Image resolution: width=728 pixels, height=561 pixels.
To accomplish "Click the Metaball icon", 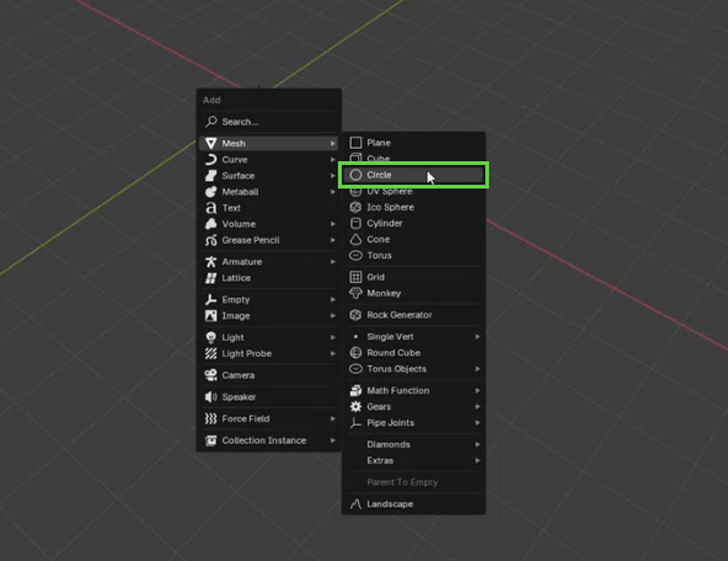I will (x=211, y=192).
